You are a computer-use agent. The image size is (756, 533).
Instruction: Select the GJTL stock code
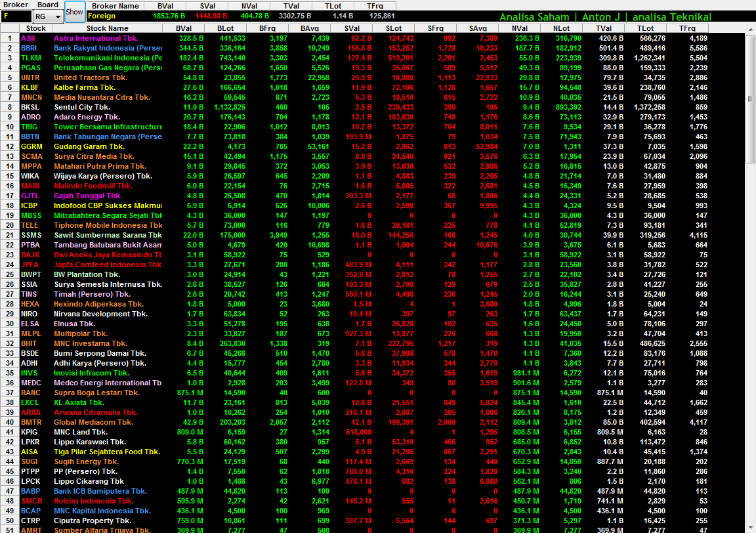pos(30,196)
